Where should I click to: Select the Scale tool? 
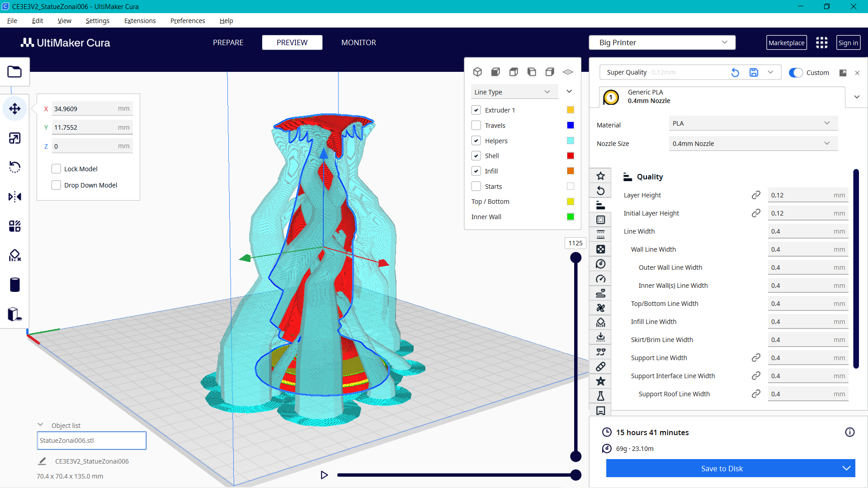(15, 138)
